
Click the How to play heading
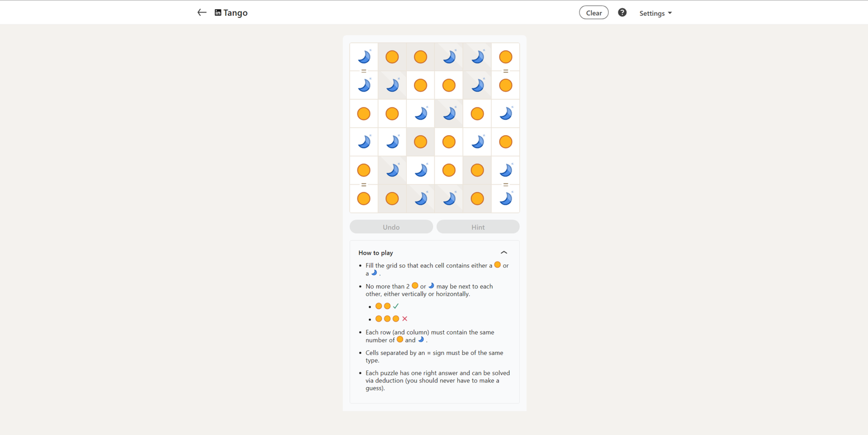376,253
